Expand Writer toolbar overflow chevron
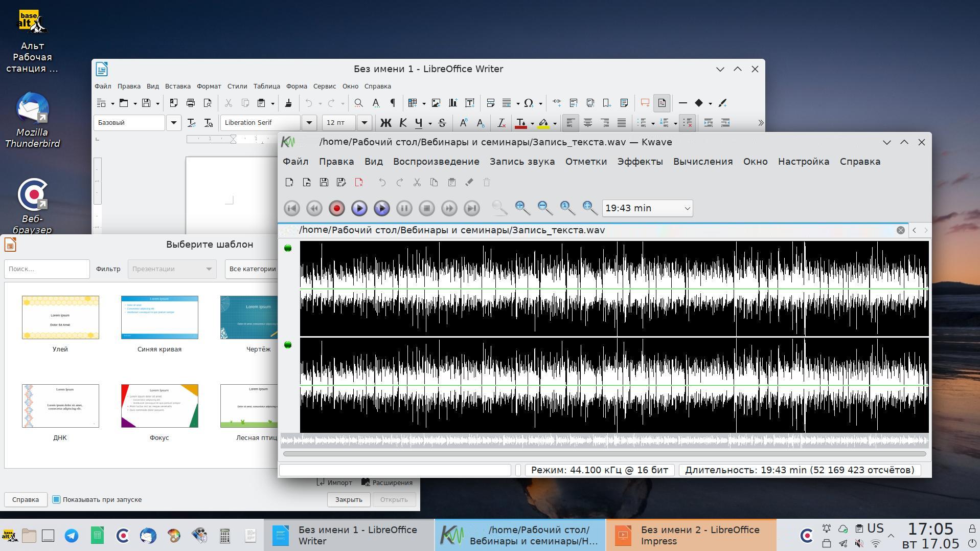The height and width of the screenshot is (551, 980). click(760, 123)
